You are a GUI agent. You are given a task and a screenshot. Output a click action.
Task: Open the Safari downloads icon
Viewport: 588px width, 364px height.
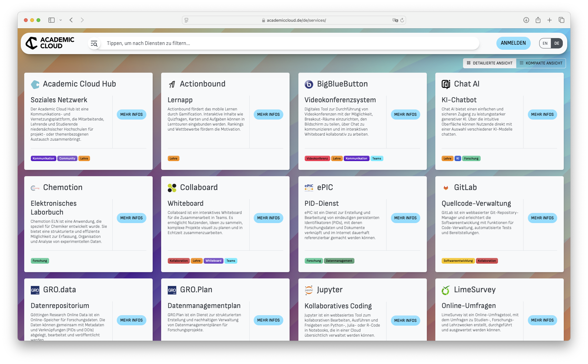pyautogui.click(x=526, y=20)
